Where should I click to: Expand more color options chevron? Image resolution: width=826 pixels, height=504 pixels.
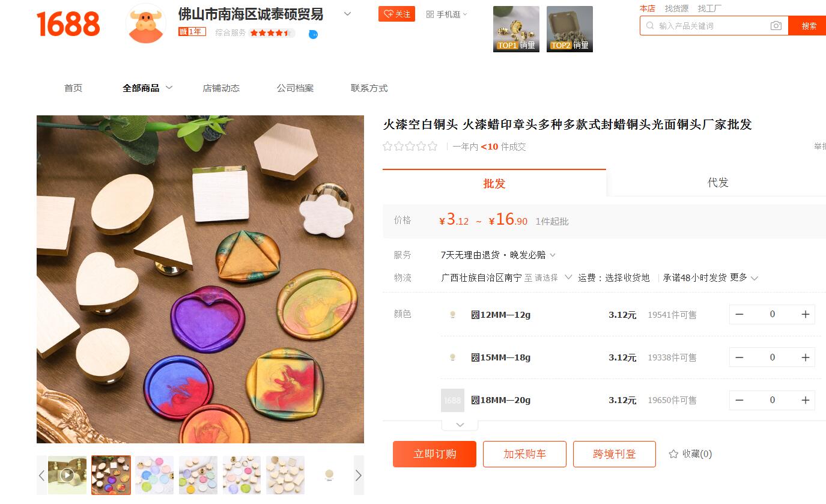460,425
